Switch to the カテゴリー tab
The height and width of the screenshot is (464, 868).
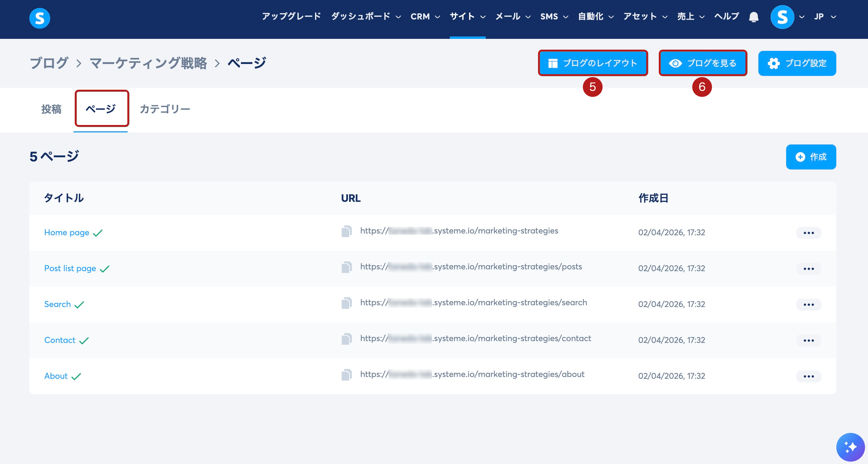(165, 109)
